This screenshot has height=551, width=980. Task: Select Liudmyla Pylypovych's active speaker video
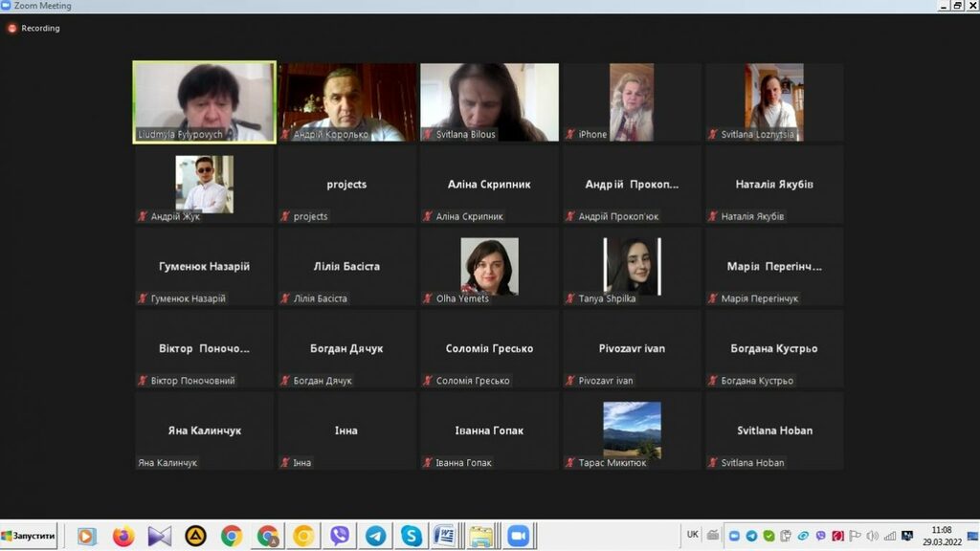tap(204, 102)
